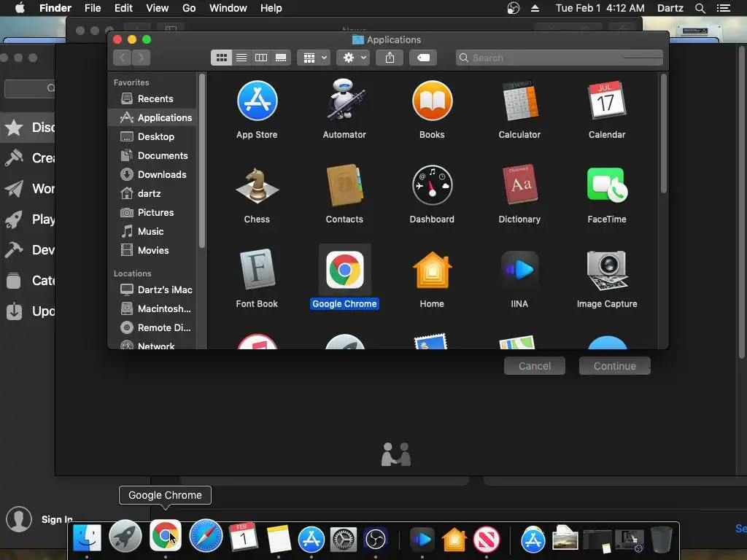Click the Edit Tags toolbar button
747x560 pixels.
[423, 58]
